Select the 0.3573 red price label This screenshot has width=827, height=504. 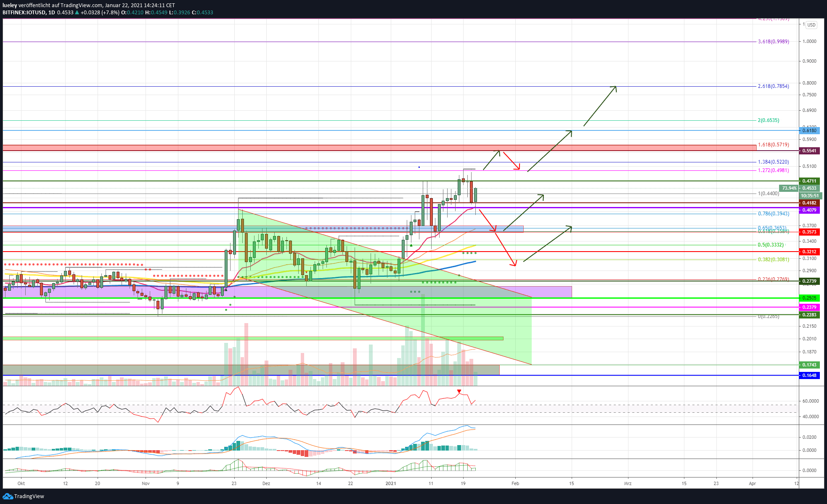[809, 232]
